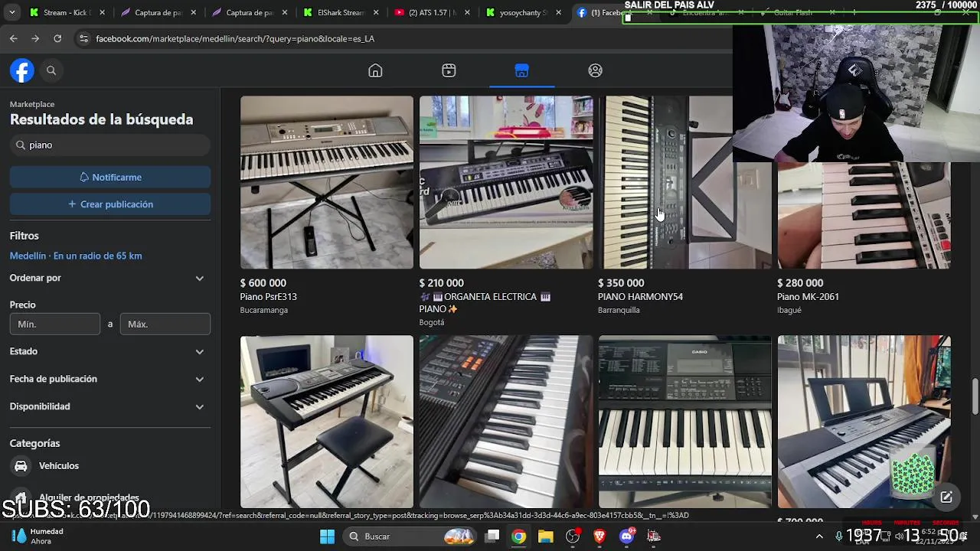Click 'Piano PsrE313' listing title
Image resolution: width=980 pixels, height=551 pixels.
click(269, 297)
